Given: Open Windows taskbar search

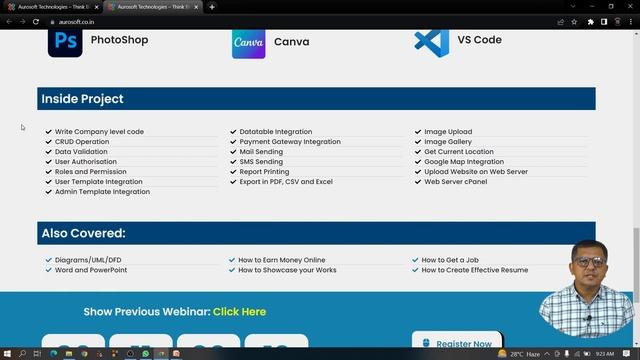Looking at the screenshot, I should tap(22, 353).
